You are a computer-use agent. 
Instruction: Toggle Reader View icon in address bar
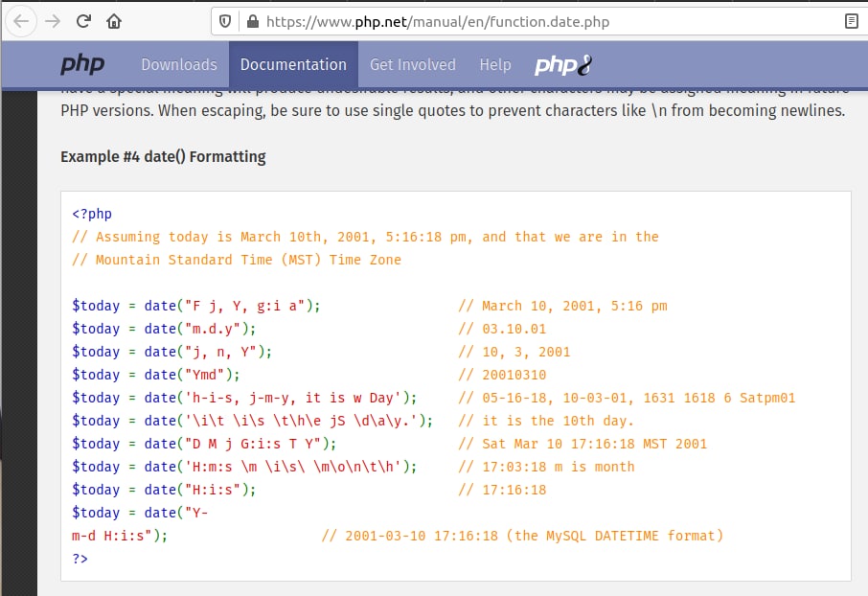tap(852, 22)
